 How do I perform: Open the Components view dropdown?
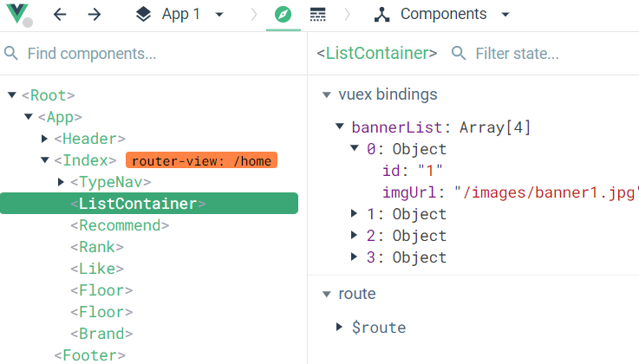point(442,15)
